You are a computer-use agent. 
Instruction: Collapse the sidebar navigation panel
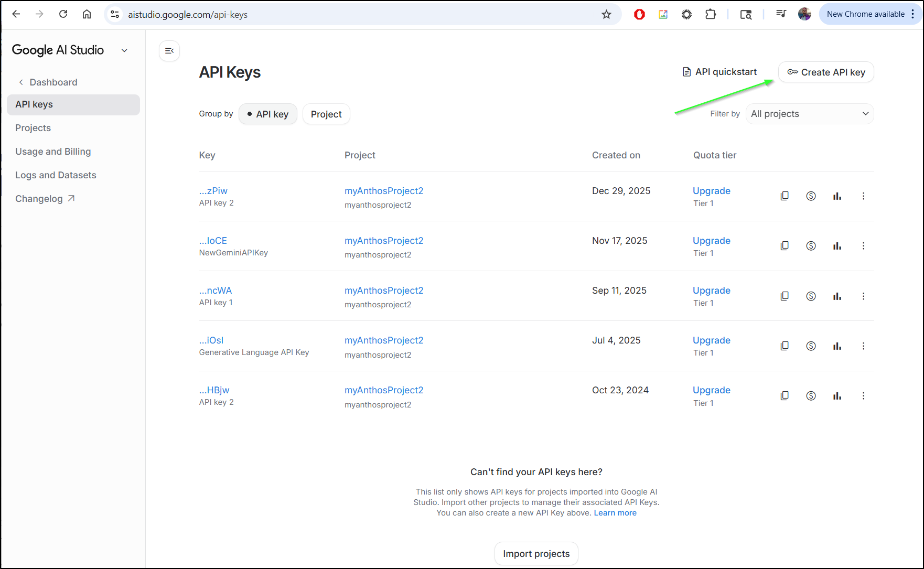169,51
